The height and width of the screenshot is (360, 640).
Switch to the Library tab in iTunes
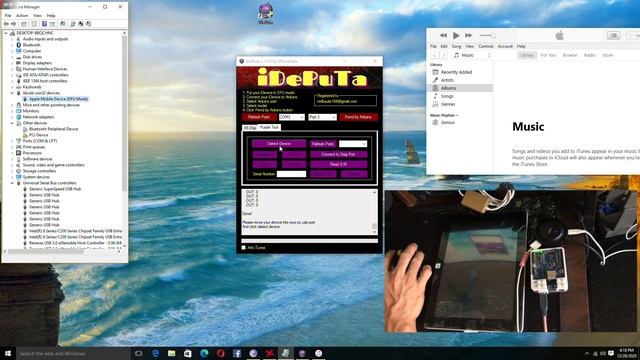(527, 55)
